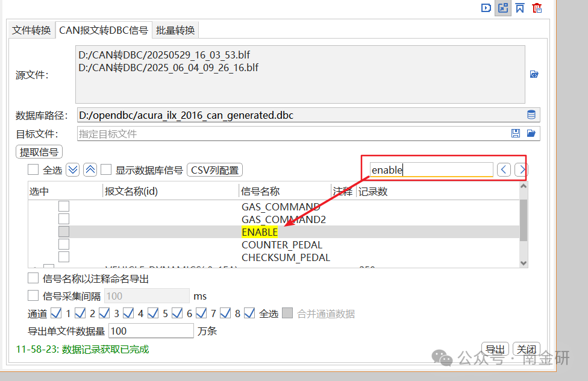Enable the 显示数据库信号 checkbox
588x381 pixels.
pyautogui.click(x=106, y=169)
